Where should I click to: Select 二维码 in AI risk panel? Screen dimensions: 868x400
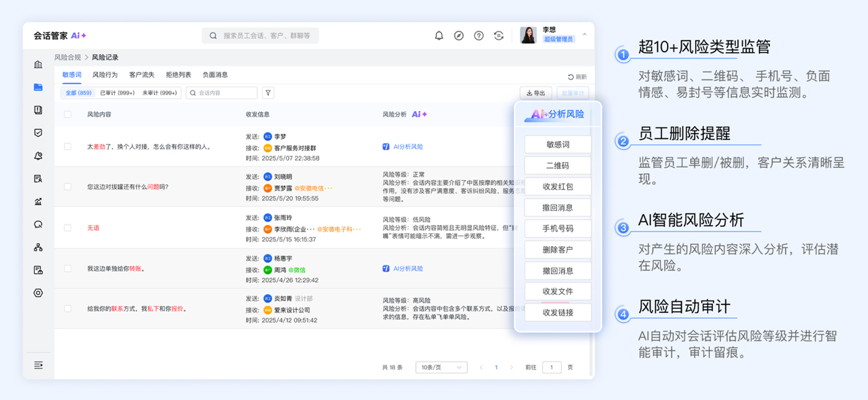pyautogui.click(x=557, y=166)
